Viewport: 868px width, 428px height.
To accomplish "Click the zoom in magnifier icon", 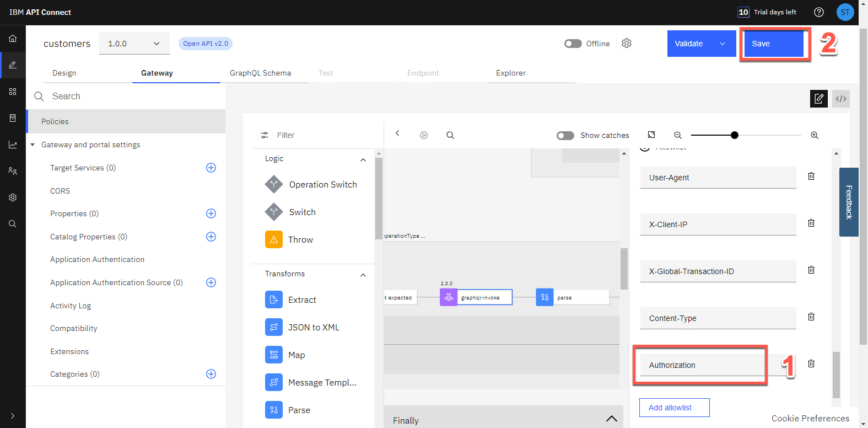I will coord(814,135).
